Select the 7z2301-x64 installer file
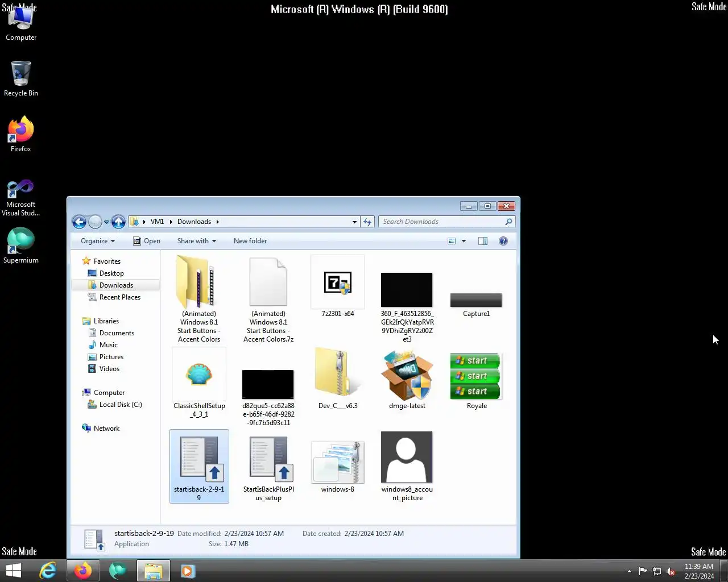Screen dimensions: 728x582 pyautogui.click(x=338, y=286)
